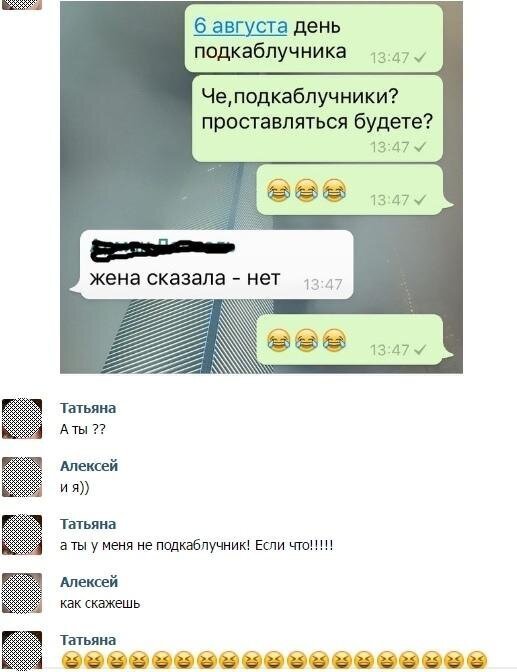
Task: Open the embedded WhatsApp screenshot image
Action: pyautogui.click(x=261, y=187)
